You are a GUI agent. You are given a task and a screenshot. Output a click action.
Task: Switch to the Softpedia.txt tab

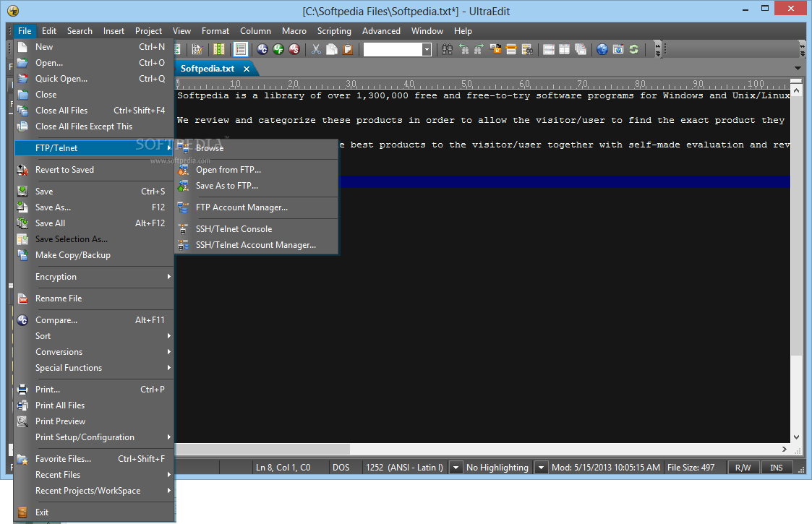tap(207, 69)
